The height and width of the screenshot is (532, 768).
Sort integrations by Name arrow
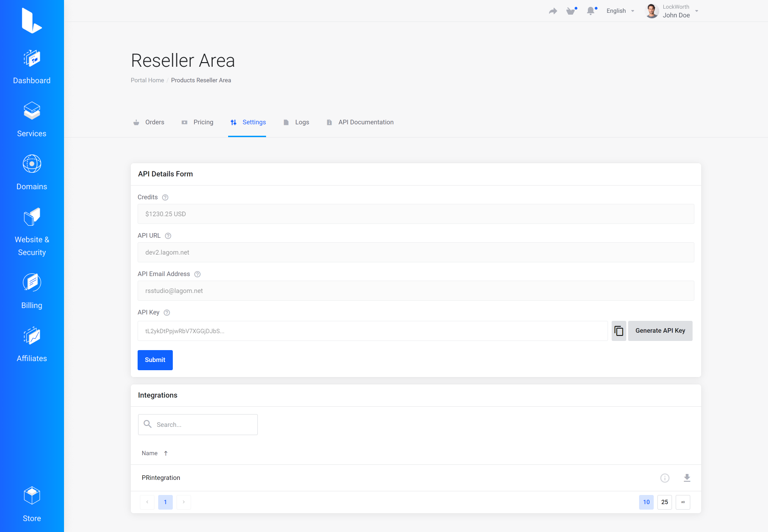click(x=166, y=453)
